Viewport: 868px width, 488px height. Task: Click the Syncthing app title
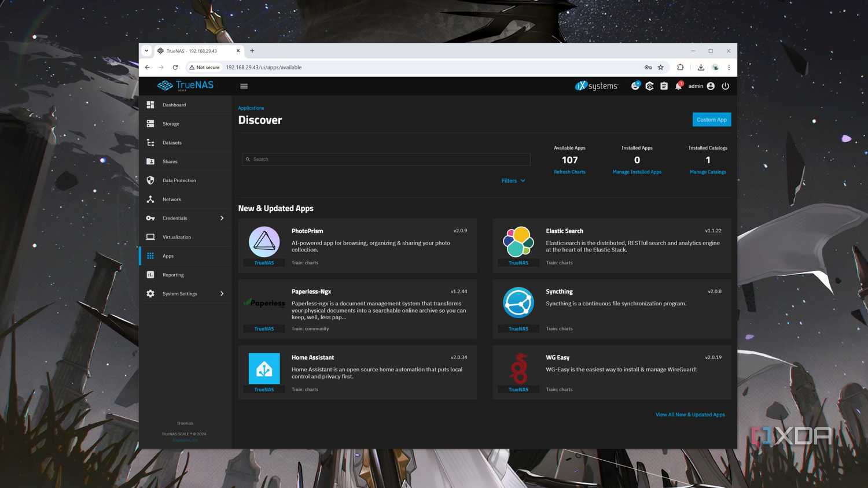(559, 291)
